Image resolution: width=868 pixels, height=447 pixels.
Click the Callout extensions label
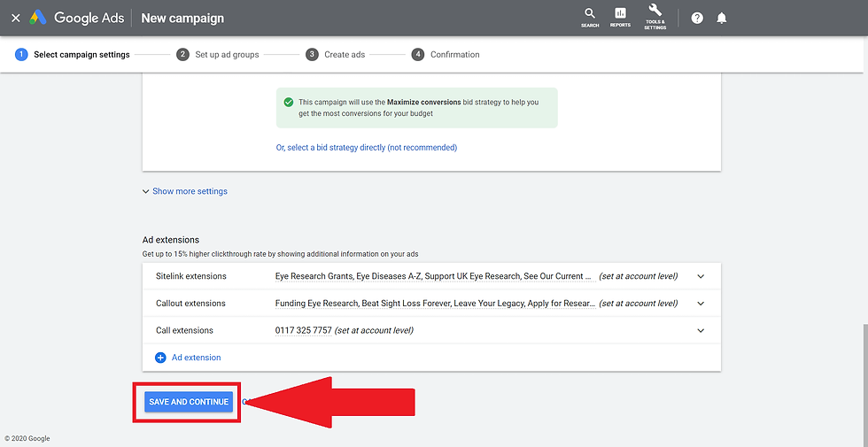coord(191,303)
